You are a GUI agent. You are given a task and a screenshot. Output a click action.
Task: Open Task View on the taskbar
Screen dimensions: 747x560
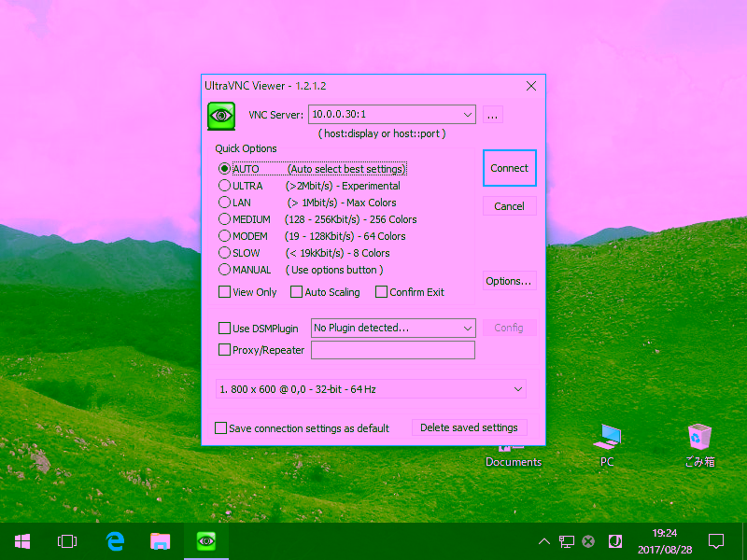click(x=66, y=540)
